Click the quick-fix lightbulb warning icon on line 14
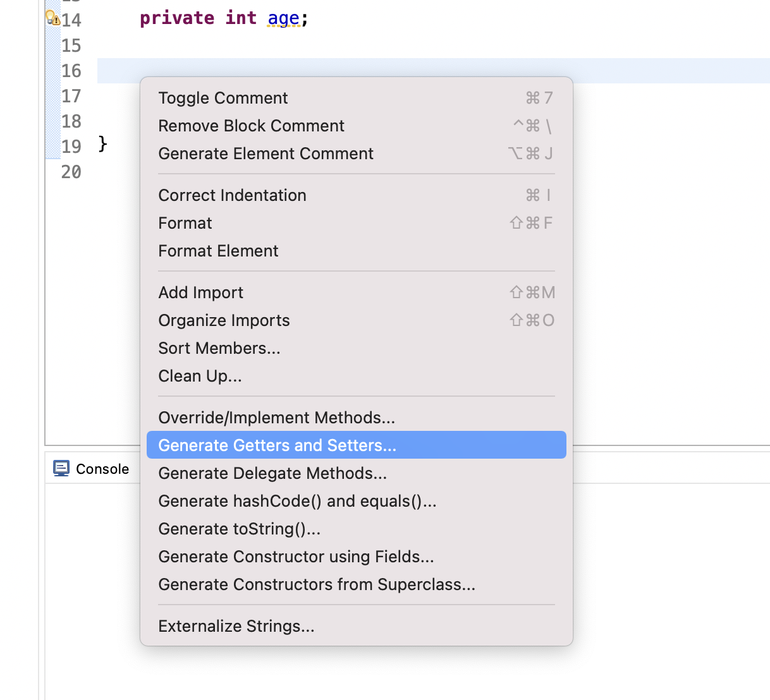Image resolution: width=770 pixels, height=700 pixels. [x=52, y=18]
